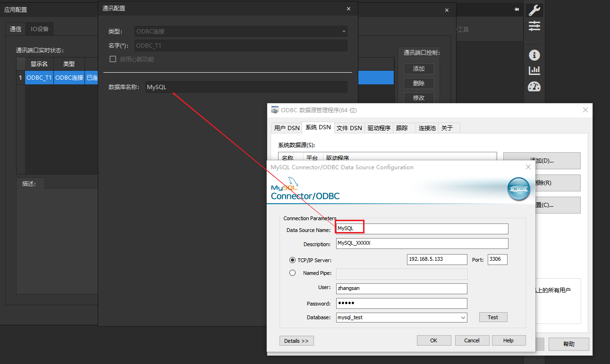Confirm with the OK button

click(434, 340)
